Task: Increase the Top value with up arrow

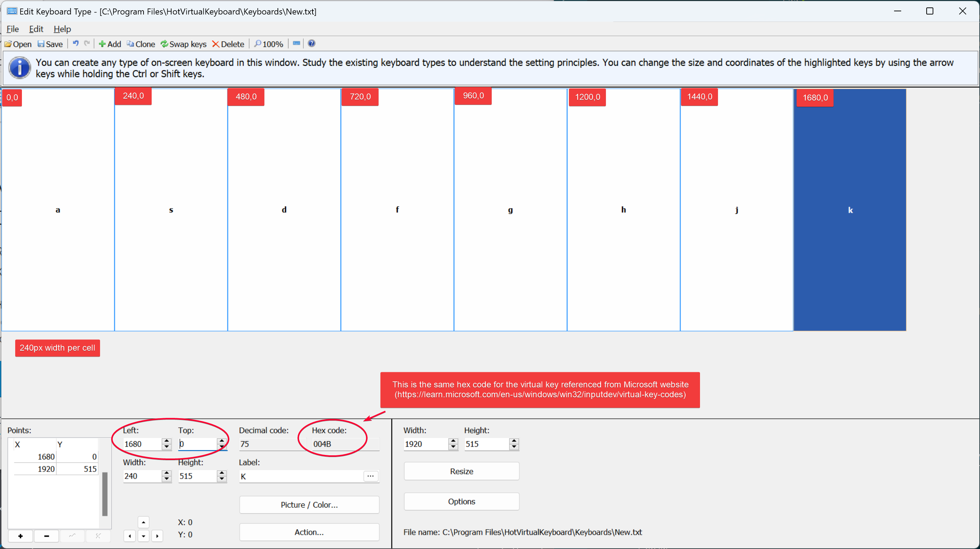Action: pos(222,440)
